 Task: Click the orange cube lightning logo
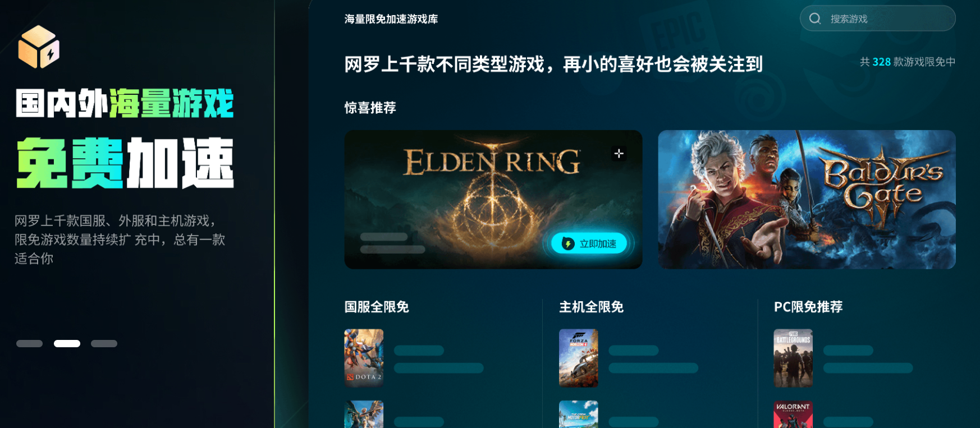pyautogui.click(x=39, y=47)
